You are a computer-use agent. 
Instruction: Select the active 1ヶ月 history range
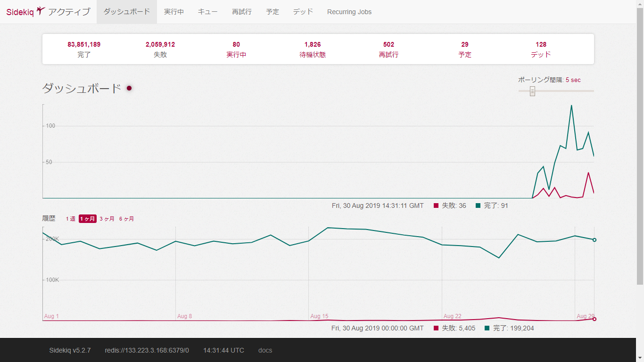click(x=88, y=219)
